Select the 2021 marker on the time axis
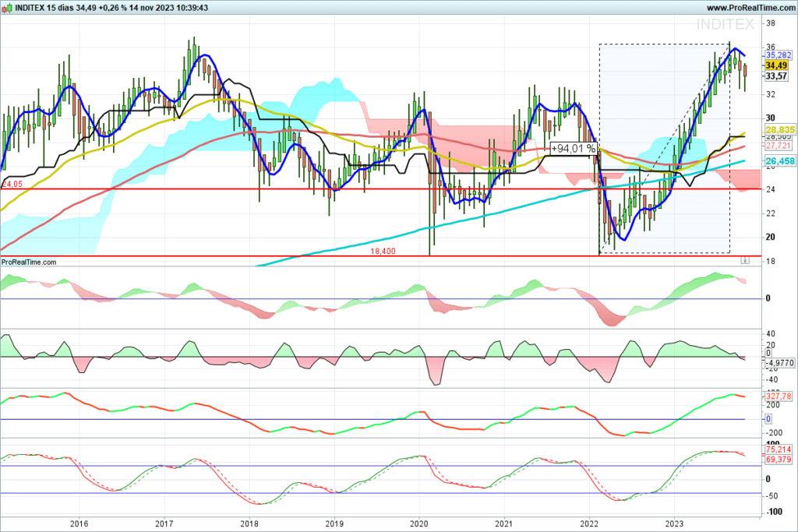This screenshot has height=532, width=798. tap(504, 523)
